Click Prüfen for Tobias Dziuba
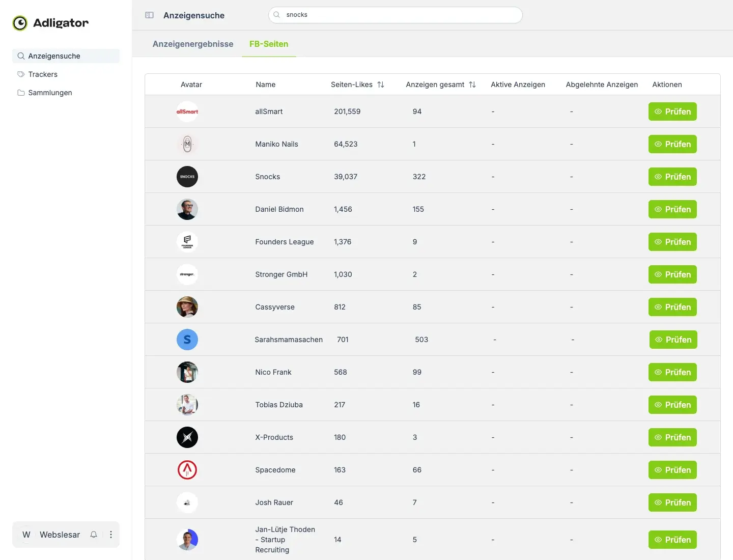 pos(672,405)
